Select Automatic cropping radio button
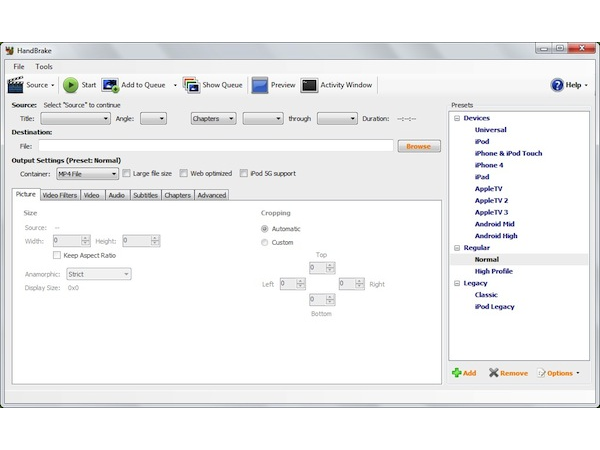Screen dimensions: 600x450 point(264,229)
